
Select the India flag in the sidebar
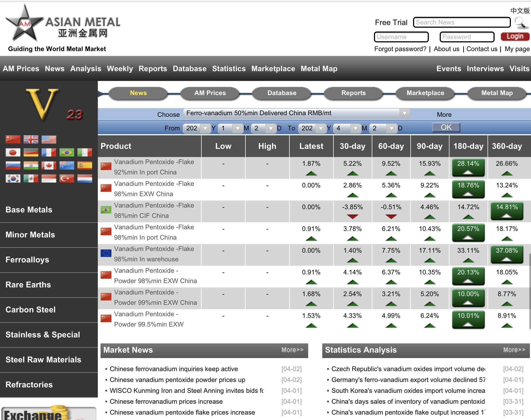pyautogui.click(x=31, y=165)
